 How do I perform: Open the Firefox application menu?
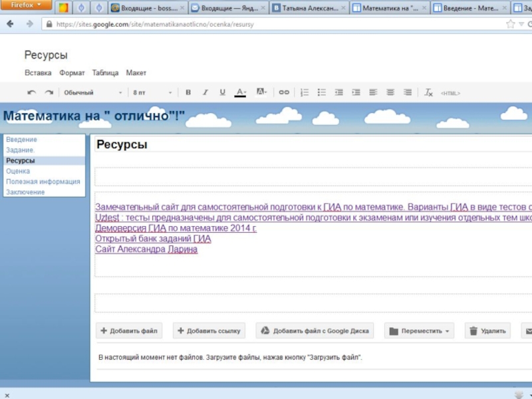point(26,5)
